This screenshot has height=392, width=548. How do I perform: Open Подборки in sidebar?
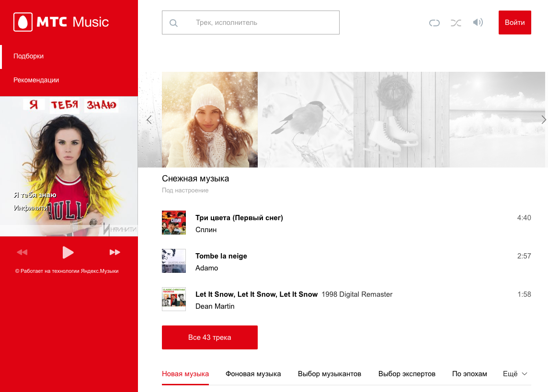[x=29, y=56]
